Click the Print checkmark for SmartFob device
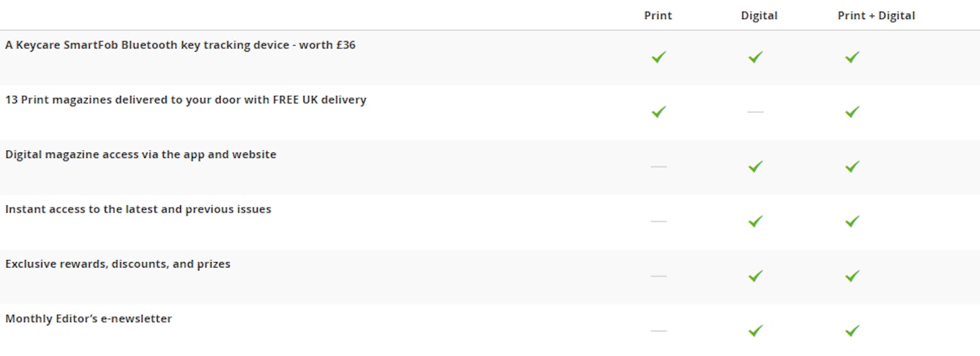 pyautogui.click(x=658, y=57)
